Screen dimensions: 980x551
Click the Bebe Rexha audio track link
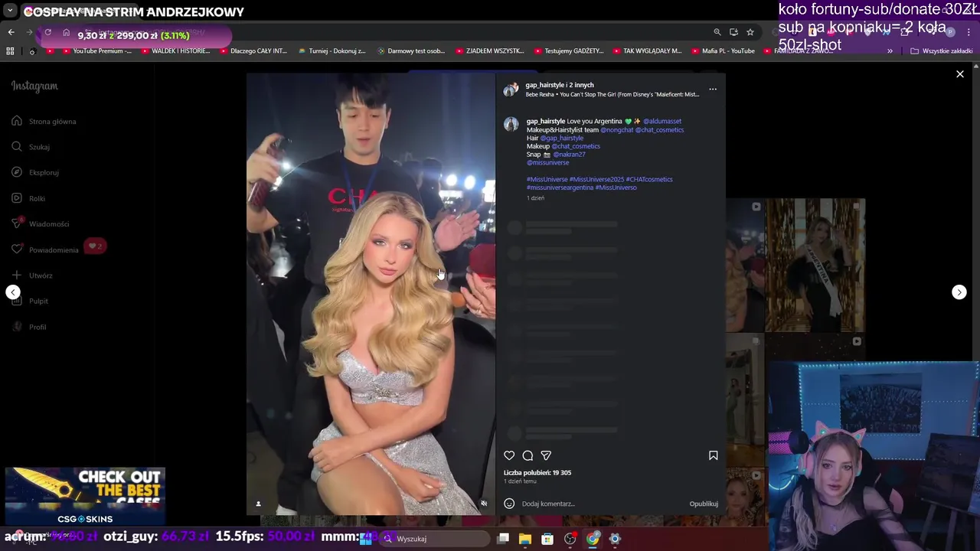tap(612, 94)
